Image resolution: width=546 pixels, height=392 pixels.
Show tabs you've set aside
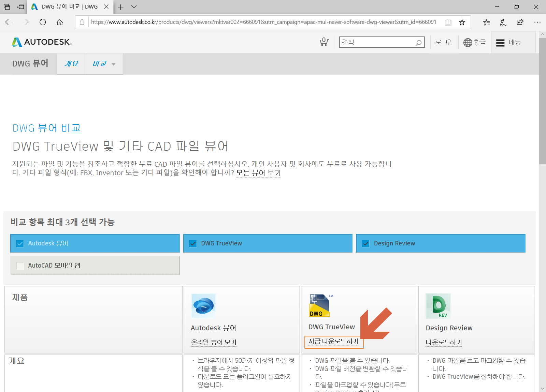(7, 7)
